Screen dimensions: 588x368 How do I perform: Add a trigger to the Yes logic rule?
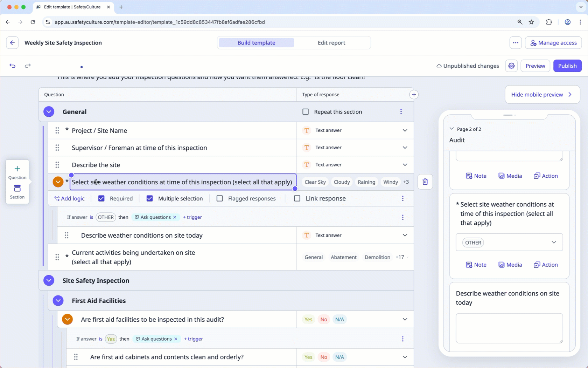[x=194, y=339]
